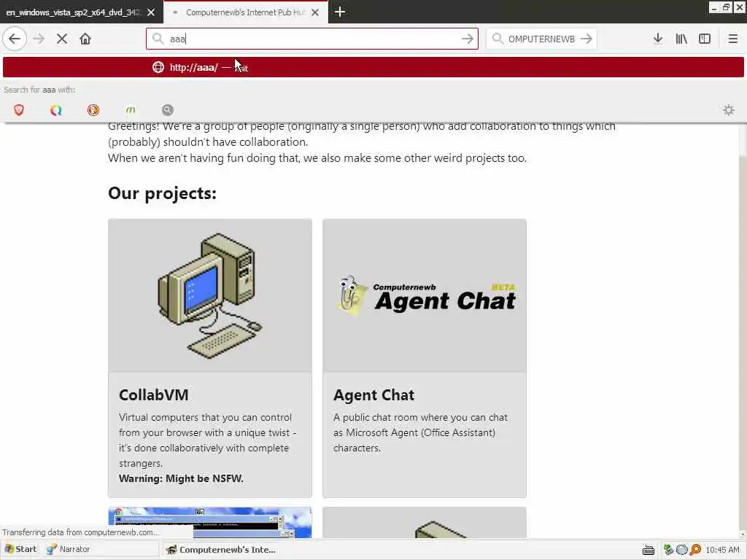747x560 pixels.
Task: Click the third project screenshot thumbnail
Action: [210, 523]
